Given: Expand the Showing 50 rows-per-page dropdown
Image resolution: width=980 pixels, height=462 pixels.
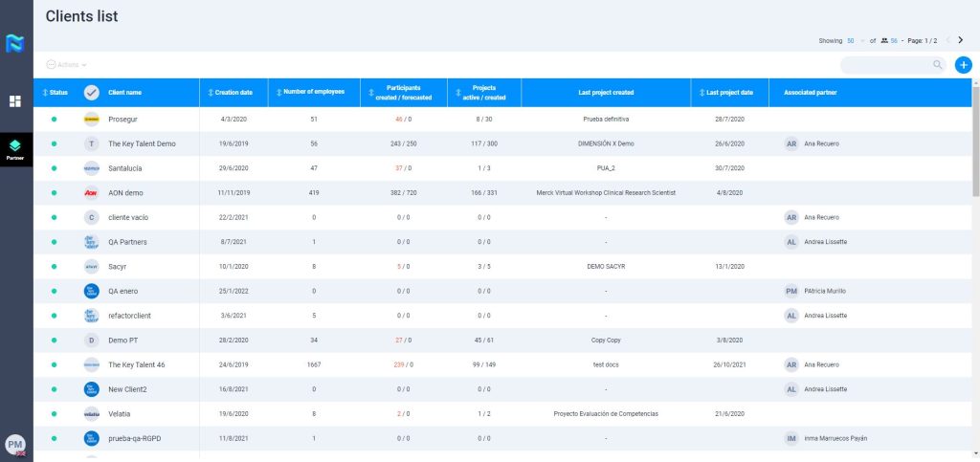Looking at the screenshot, I should pos(855,41).
